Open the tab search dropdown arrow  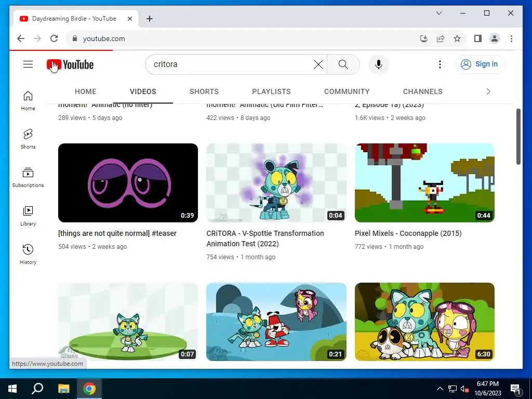[438, 13]
